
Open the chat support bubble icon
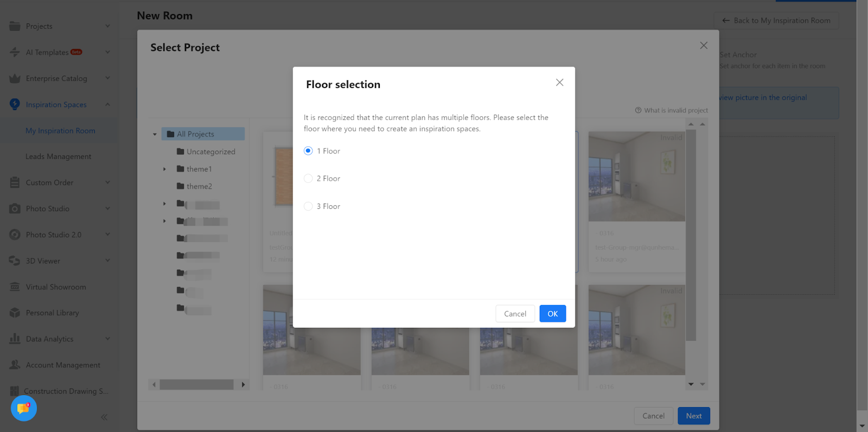(23, 408)
